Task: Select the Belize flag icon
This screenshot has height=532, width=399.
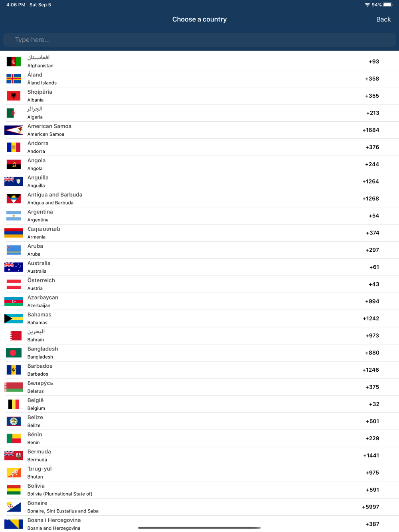Action: click(x=14, y=422)
